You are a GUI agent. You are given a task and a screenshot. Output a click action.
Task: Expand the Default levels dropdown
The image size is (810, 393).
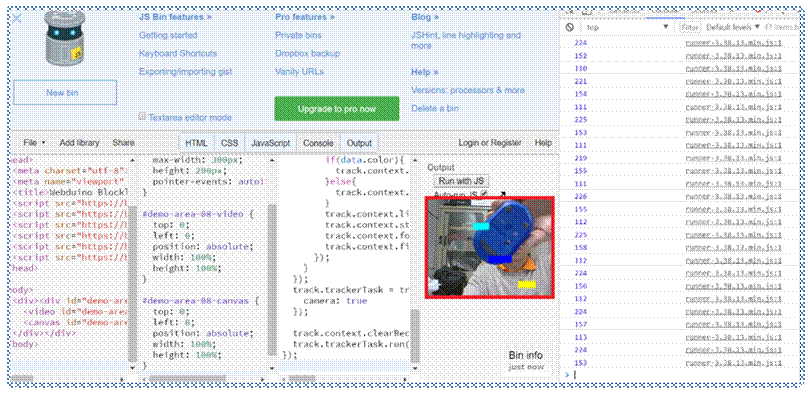[733, 27]
